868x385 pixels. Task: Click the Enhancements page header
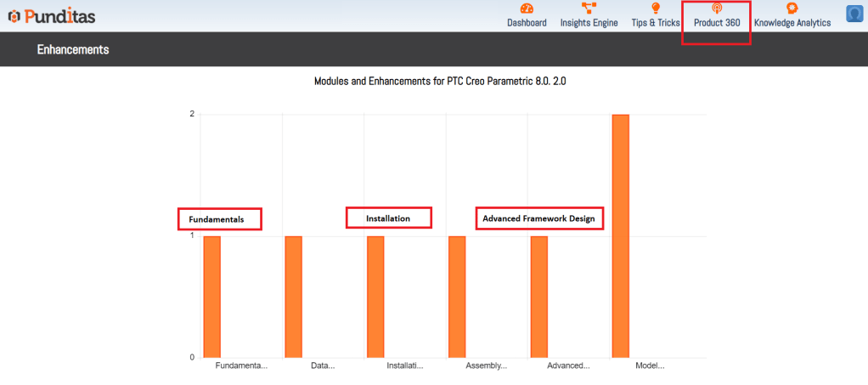click(72, 50)
